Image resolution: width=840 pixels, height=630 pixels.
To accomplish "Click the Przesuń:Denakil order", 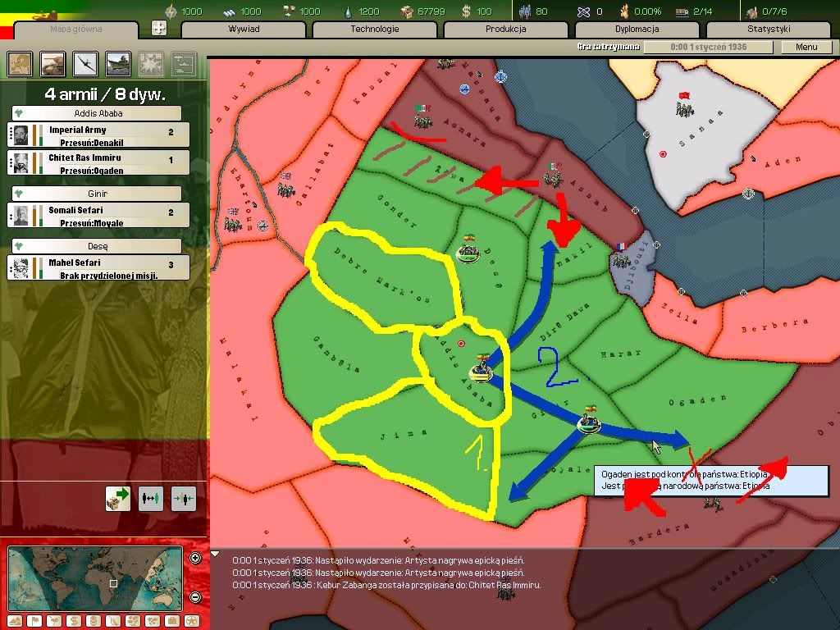I will (92, 143).
